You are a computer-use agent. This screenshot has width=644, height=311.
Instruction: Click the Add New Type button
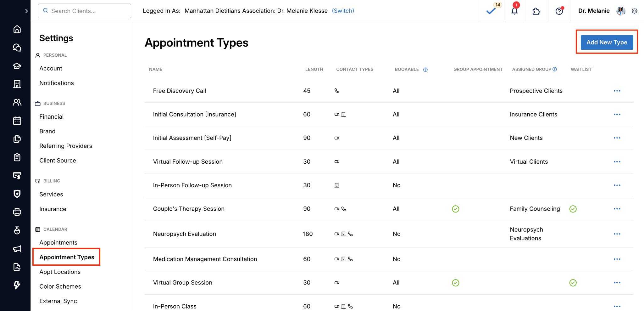click(x=607, y=42)
